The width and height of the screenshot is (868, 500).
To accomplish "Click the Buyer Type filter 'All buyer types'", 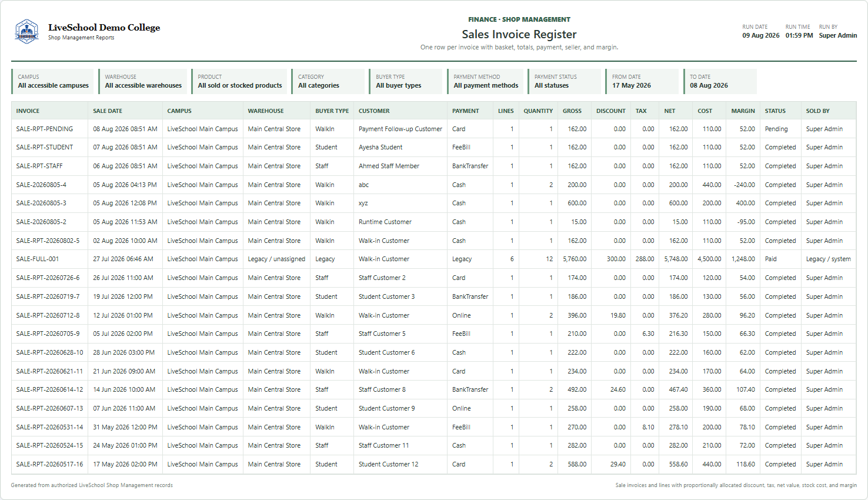I will pos(399,85).
